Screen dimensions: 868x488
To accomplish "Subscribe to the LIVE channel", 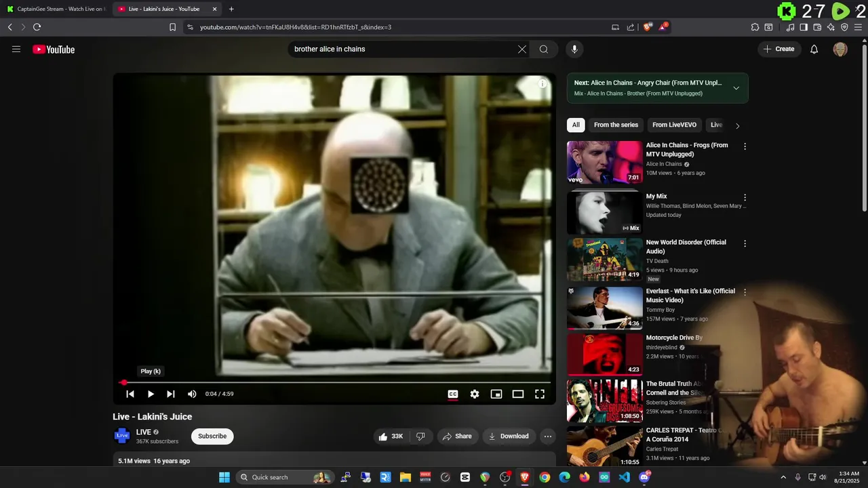I will pyautogui.click(x=212, y=436).
